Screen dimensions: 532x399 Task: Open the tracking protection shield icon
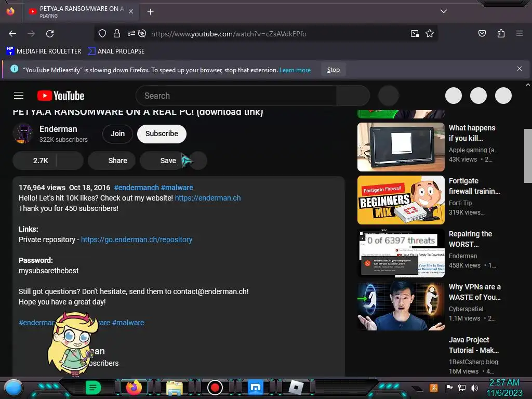[102, 33]
